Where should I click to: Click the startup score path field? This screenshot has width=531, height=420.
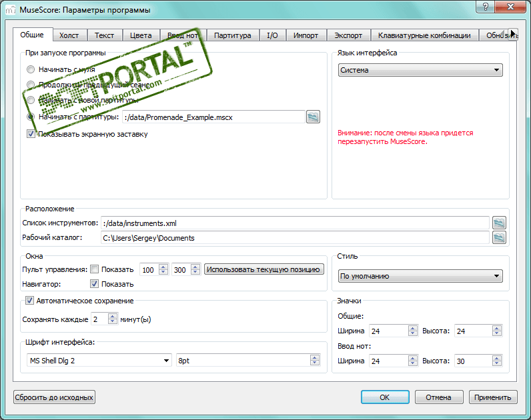coord(213,117)
